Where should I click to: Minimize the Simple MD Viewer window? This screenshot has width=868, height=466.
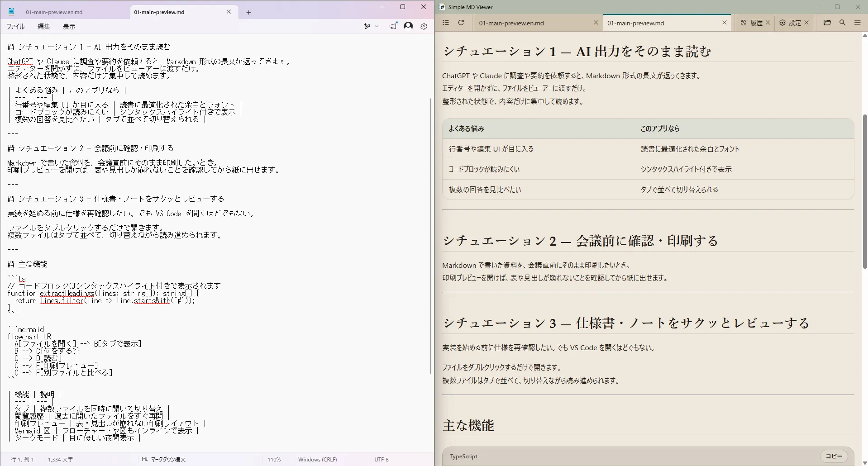[817, 7]
